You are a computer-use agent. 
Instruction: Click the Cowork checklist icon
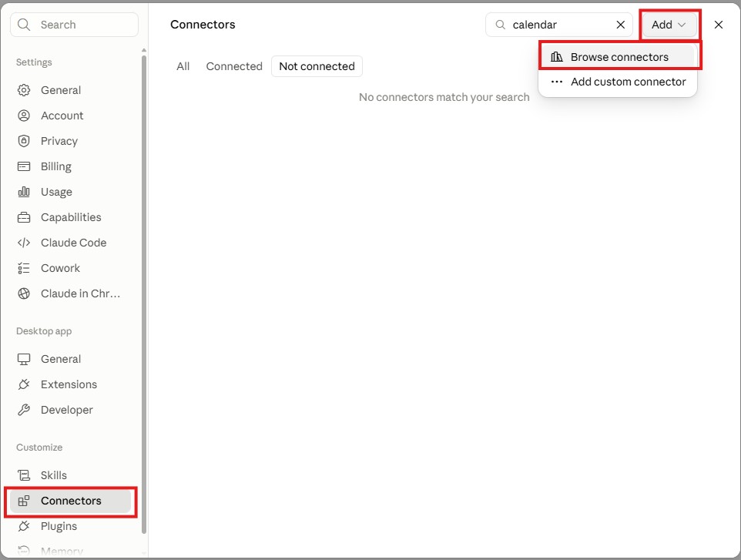[x=24, y=268]
